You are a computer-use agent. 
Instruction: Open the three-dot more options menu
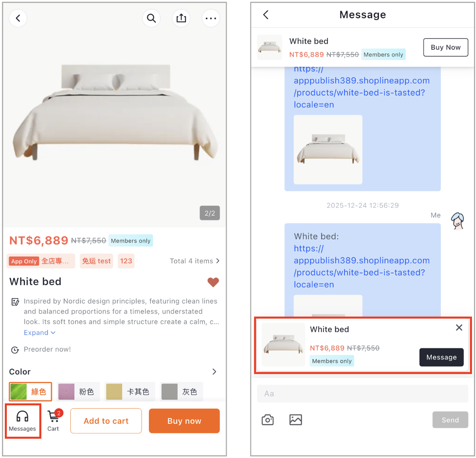211,18
